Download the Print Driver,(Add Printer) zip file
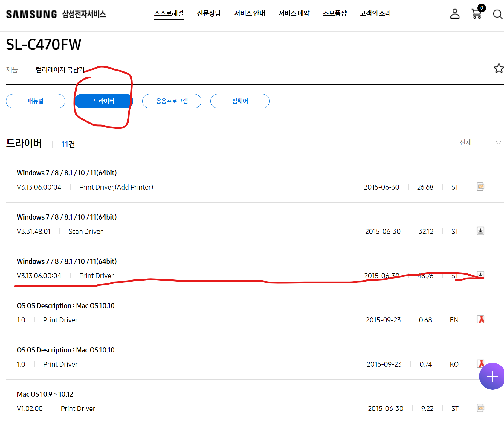504x423 pixels. pyautogui.click(x=480, y=187)
